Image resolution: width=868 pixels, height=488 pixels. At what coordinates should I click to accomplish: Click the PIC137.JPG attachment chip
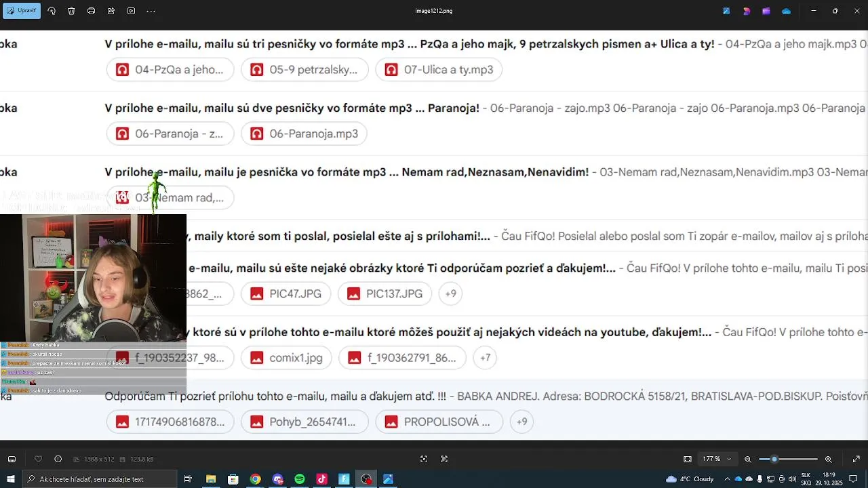coord(384,293)
